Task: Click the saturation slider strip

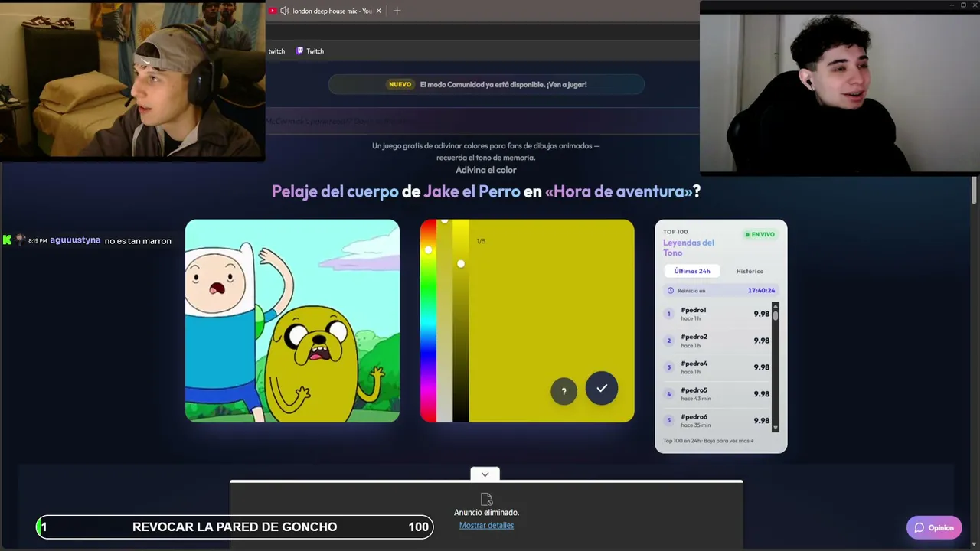Action: 444,321
